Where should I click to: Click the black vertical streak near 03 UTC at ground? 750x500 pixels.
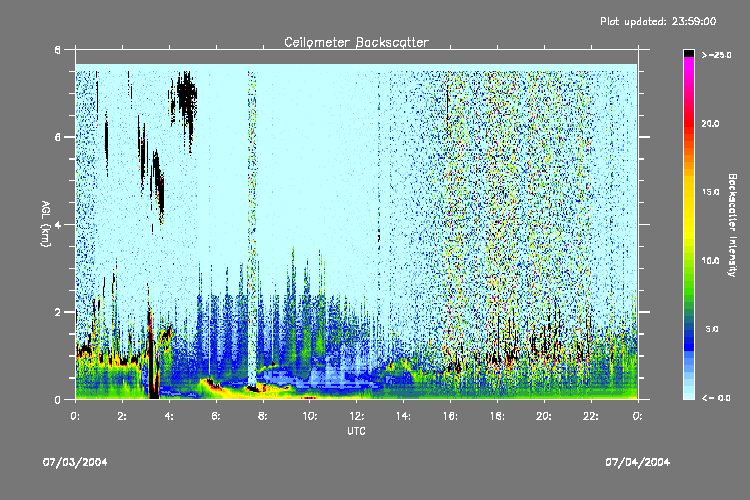[153, 356]
